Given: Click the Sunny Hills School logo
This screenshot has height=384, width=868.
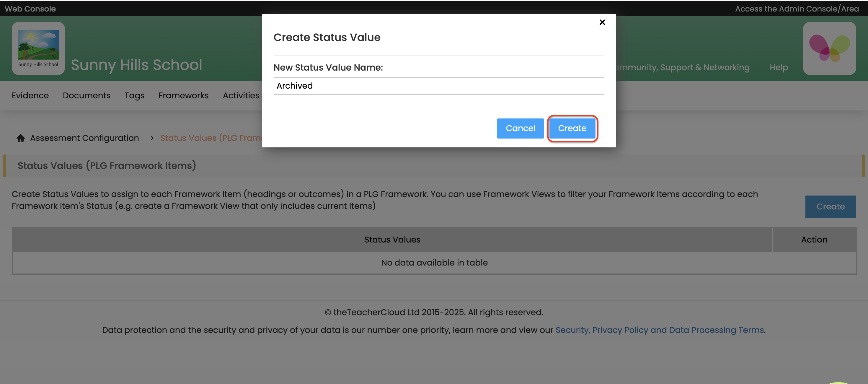Looking at the screenshot, I should click(x=38, y=48).
